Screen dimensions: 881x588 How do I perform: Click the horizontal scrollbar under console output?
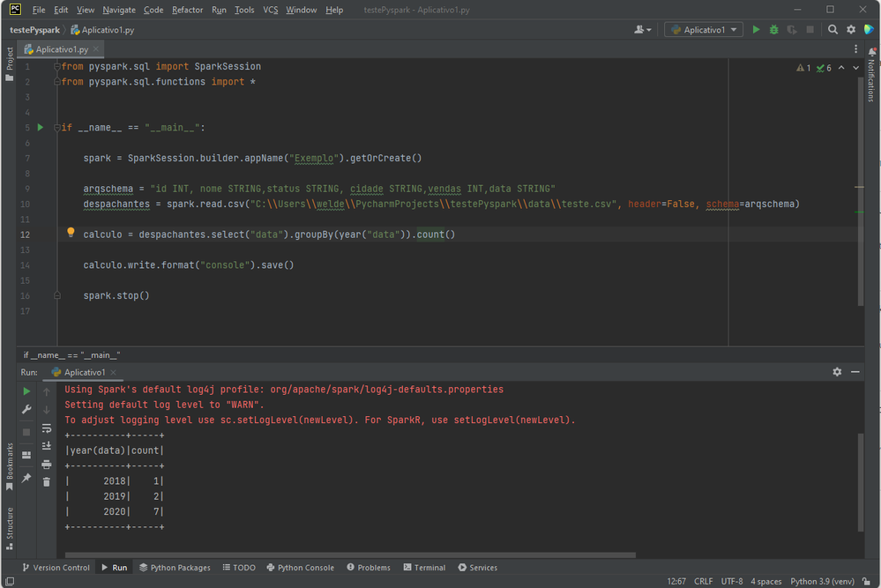tap(353, 555)
